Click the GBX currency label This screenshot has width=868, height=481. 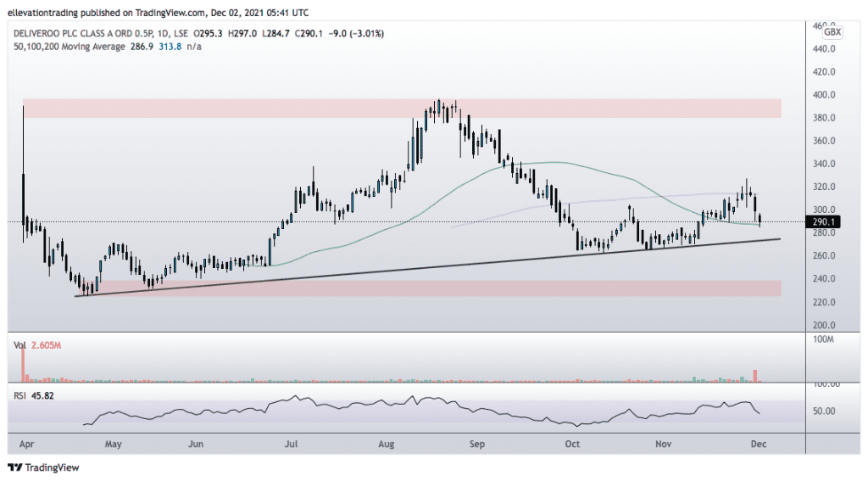(832, 32)
